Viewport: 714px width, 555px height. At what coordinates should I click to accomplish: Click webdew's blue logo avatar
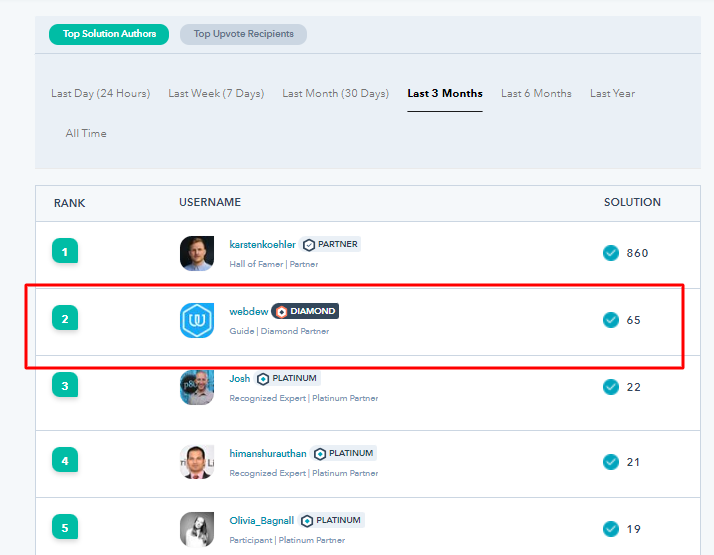pyautogui.click(x=197, y=320)
